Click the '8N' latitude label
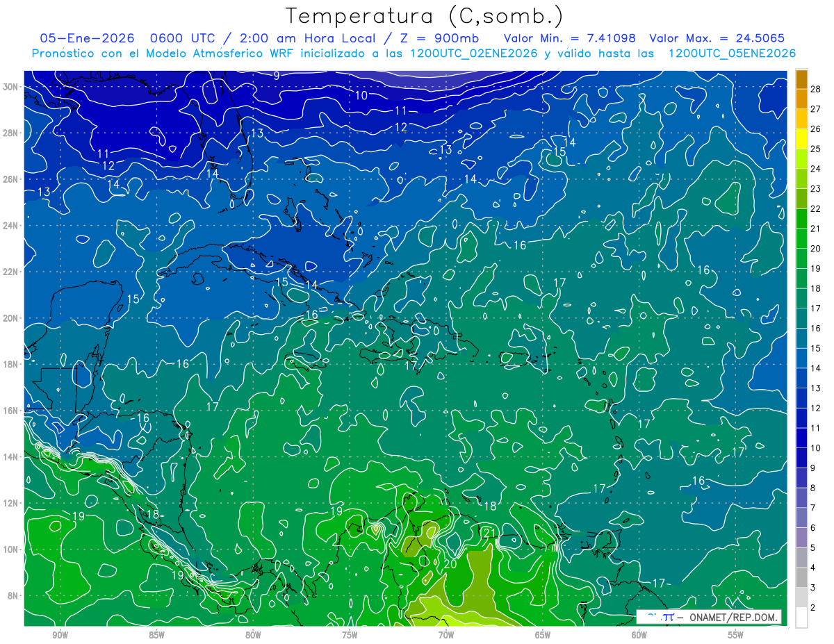834x644 pixels. (13, 595)
